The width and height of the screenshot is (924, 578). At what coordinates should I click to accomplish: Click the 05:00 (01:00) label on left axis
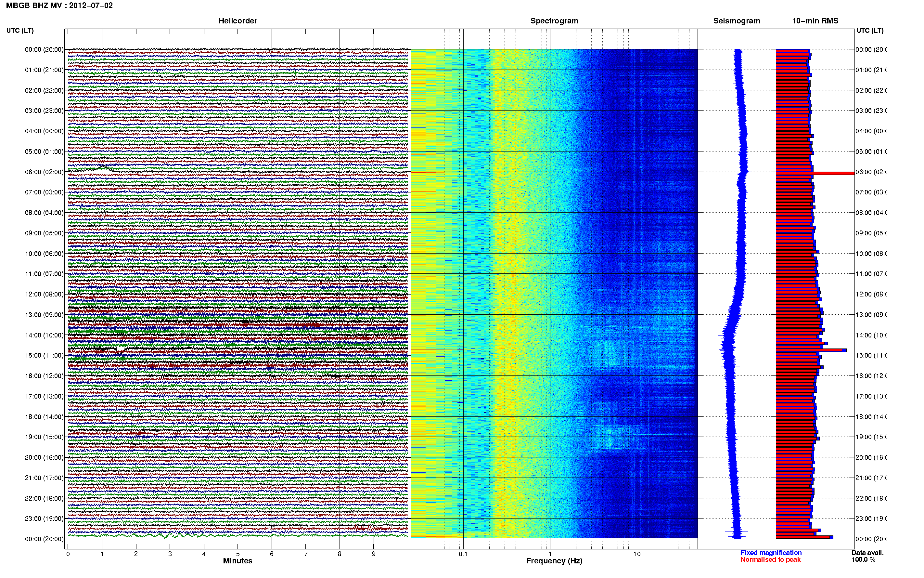pyautogui.click(x=44, y=151)
